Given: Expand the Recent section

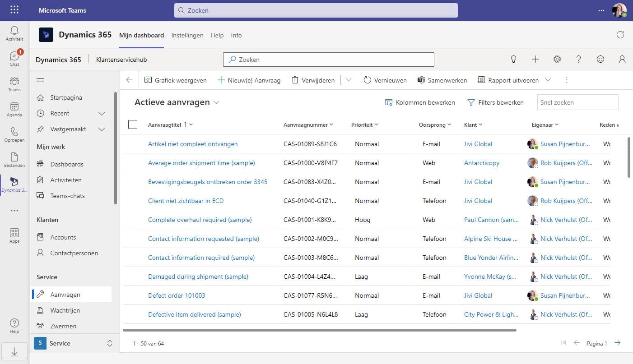Looking at the screenshot, I should coord(102,113).
